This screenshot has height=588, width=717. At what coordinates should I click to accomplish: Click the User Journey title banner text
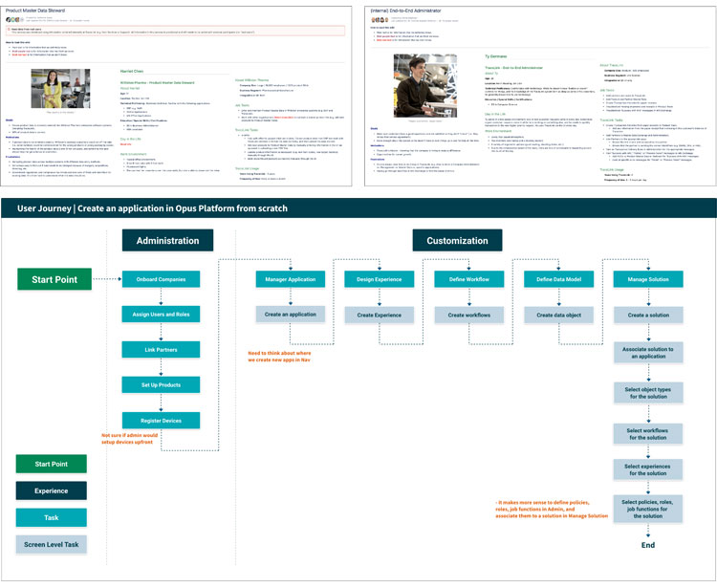(x=152, y=208)
